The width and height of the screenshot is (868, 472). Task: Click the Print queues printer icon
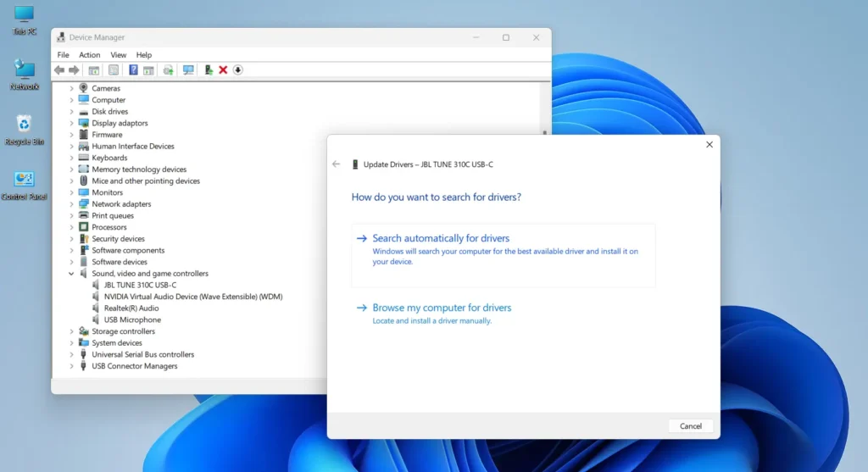click(x=84, y=215)
